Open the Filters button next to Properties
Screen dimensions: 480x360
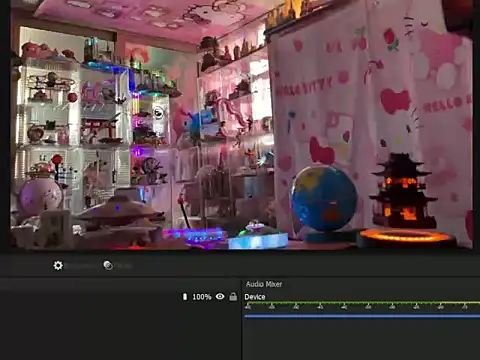(x=118, y=266)
